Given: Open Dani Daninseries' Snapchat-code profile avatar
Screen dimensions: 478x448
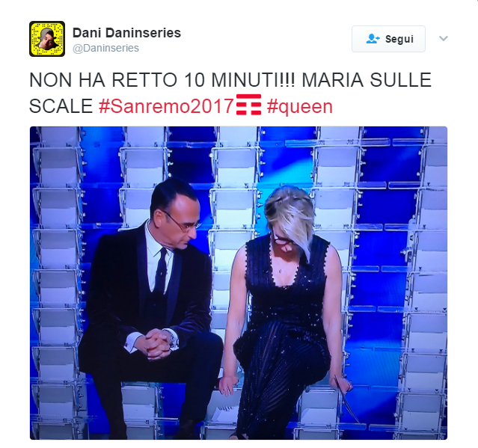Looking at the screenshot, I should point(47,39).
